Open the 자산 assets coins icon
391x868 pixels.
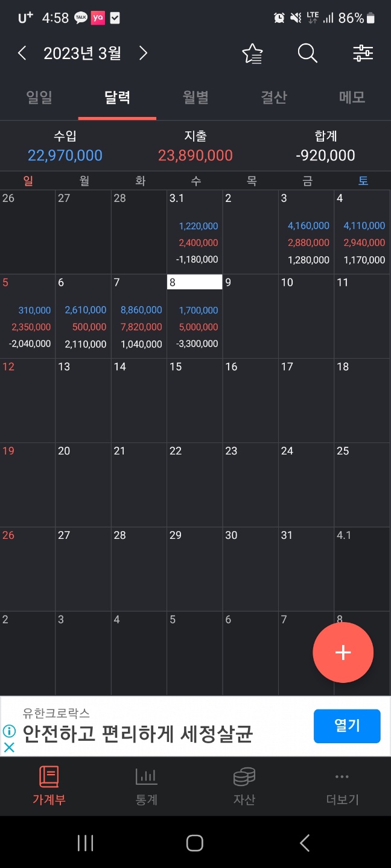pyautogui.click(x=244, y=776)
